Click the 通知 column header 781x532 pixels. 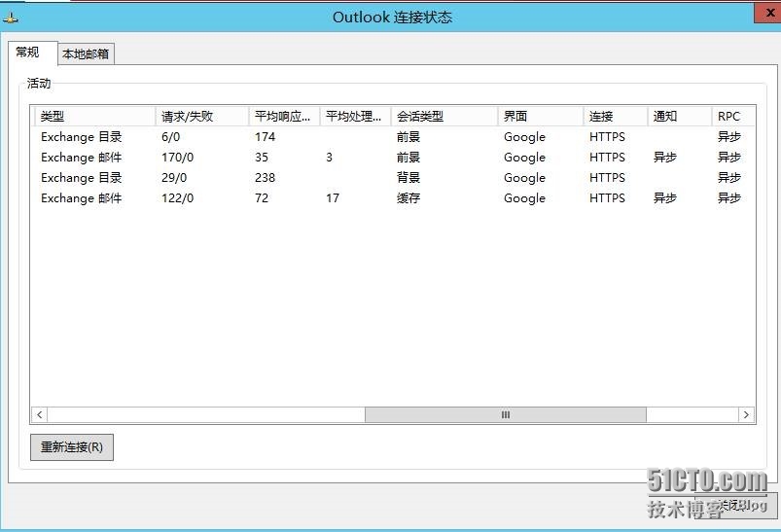[x=680, y=116]
